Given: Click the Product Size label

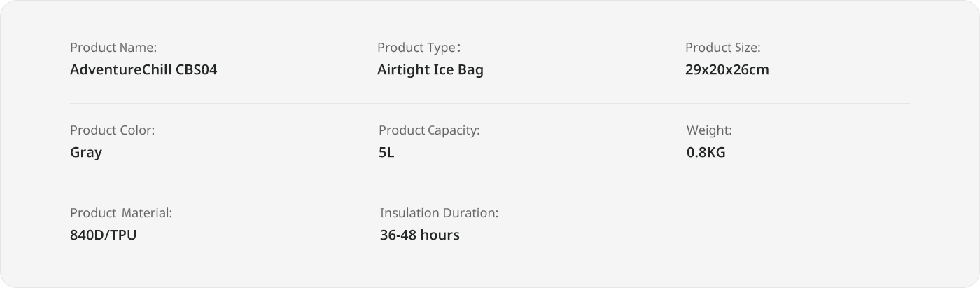Looking at the screenshot, I should click(x=722, y=48).
